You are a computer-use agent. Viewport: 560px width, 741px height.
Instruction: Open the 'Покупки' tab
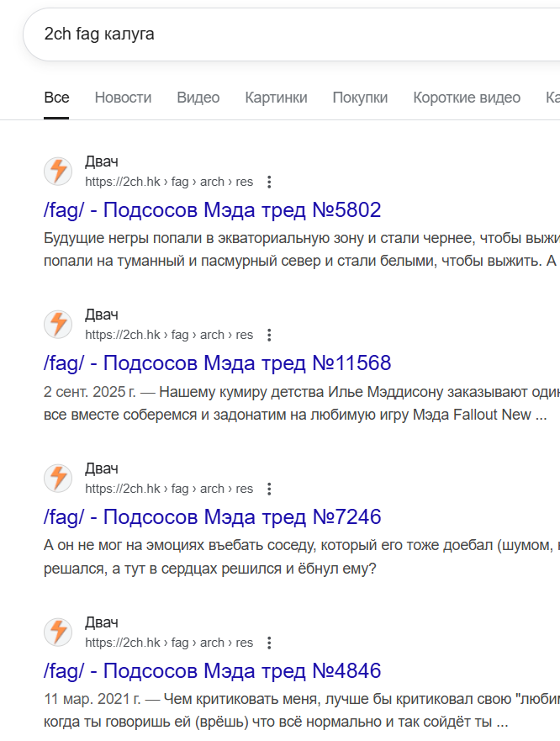(x=360, y=98)
